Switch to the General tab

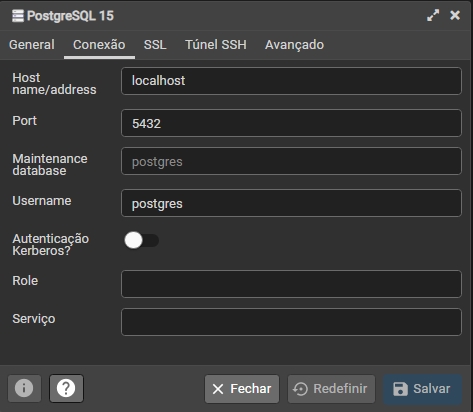pos(32,45)
